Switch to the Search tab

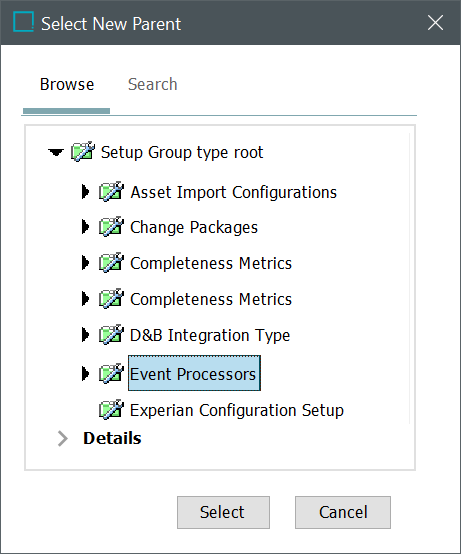(153, 84)
